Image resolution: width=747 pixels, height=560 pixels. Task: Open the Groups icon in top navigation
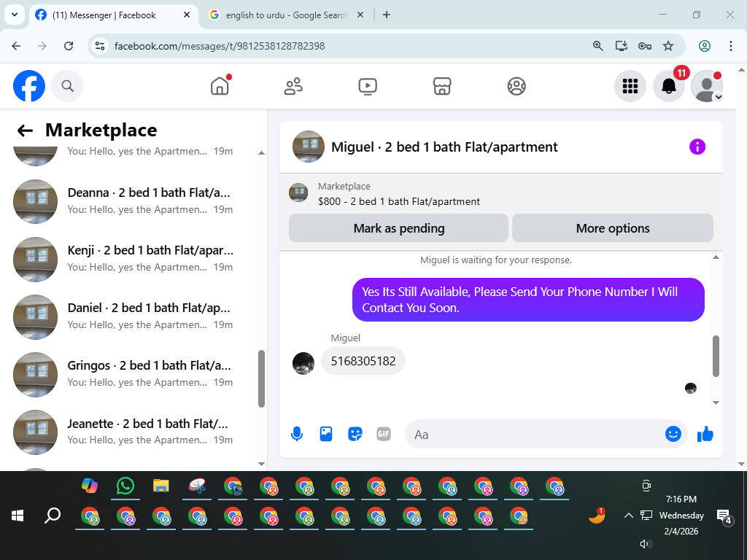[x=516, y=86]
